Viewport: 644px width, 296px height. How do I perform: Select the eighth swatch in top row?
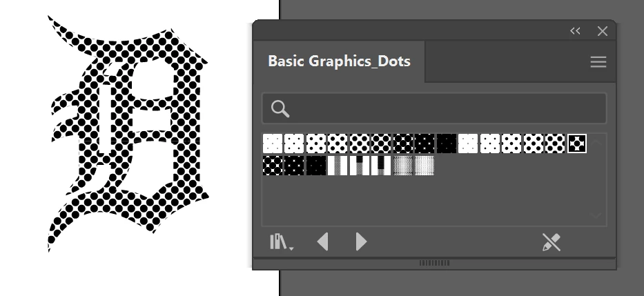pyautogui.click(x=425, y=144)
